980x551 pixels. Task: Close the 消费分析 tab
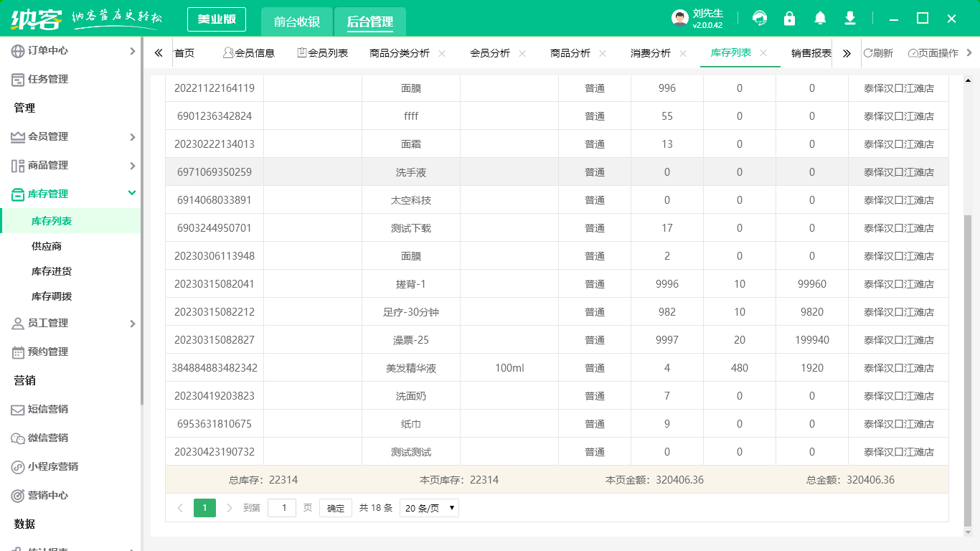683,53
